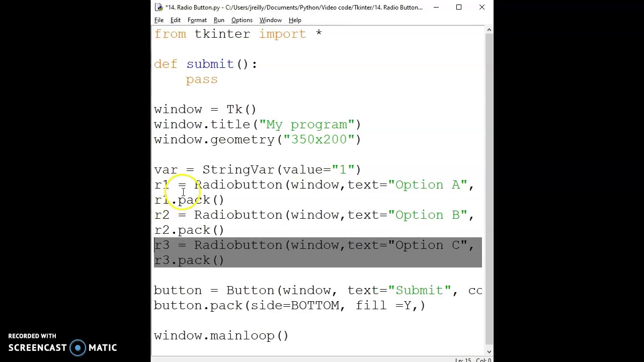Click the scrollbar down arrow

click(x=489, y=351)
